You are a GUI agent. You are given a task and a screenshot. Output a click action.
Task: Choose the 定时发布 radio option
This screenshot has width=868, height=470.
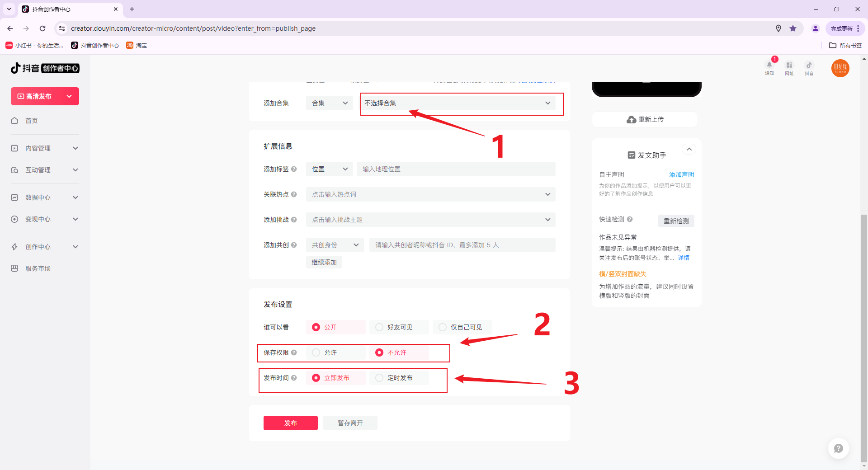coord(379,378)
